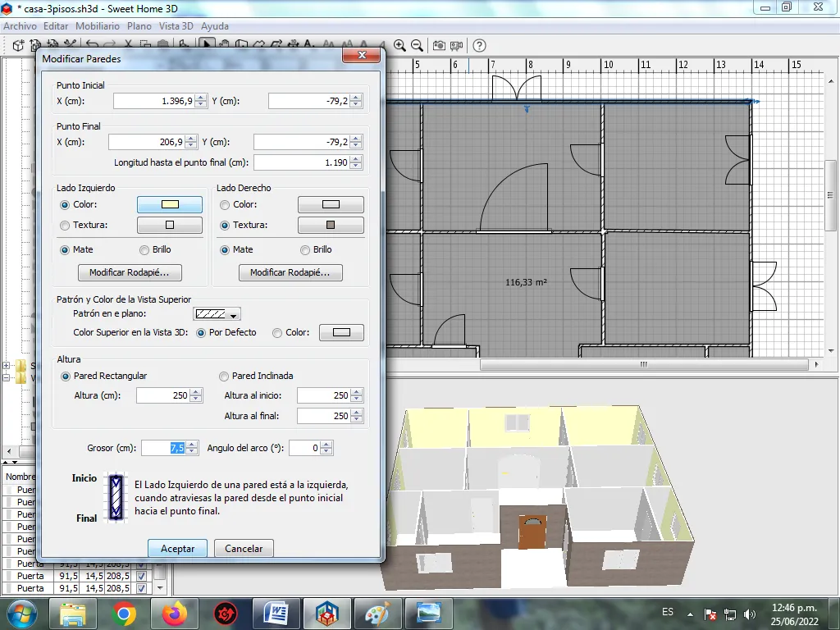This screenshot has height=630, width=840.
Task: Select Color radio for Color Superior
Action: point(277,333)
